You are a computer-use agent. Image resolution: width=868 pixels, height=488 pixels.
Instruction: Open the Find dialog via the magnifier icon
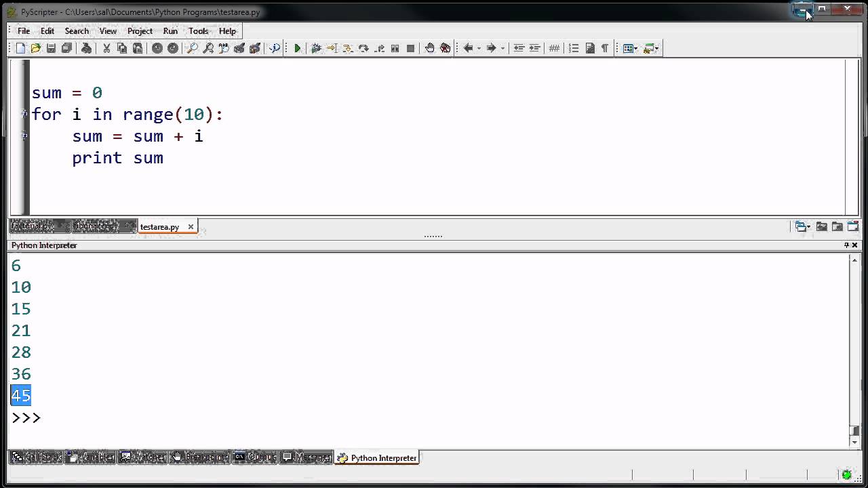[x=191, y=48]
